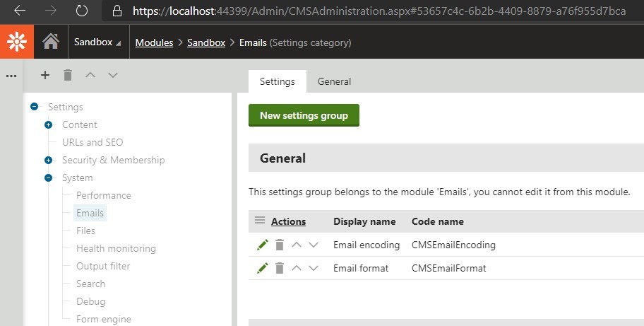Click the Email encoding display name cell
The width and height of the screenshot is (644, 326).
click(x=366, y=245)
